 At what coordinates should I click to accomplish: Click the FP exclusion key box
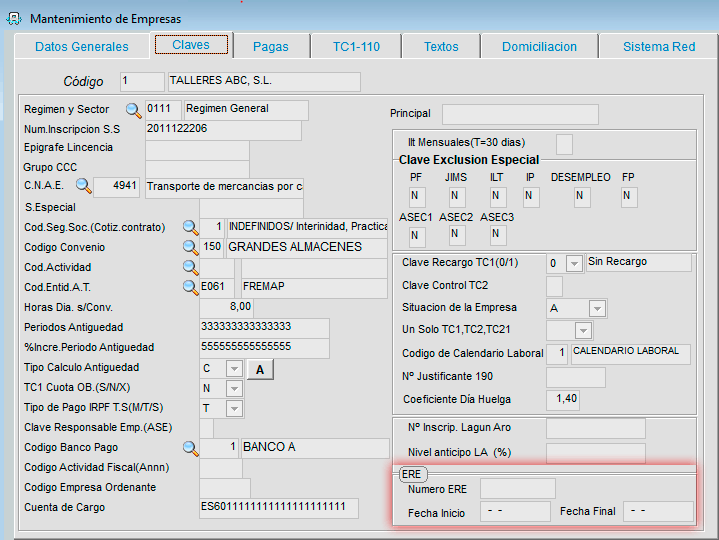(629, 197)
